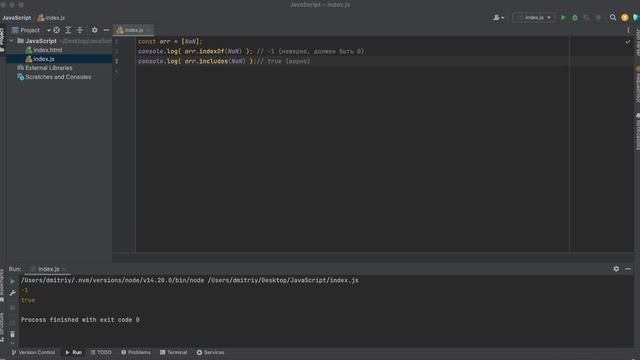Click the const arr = [NaN] line
The height and width of the screenshot is (360, 640).
tap(170, 42)
